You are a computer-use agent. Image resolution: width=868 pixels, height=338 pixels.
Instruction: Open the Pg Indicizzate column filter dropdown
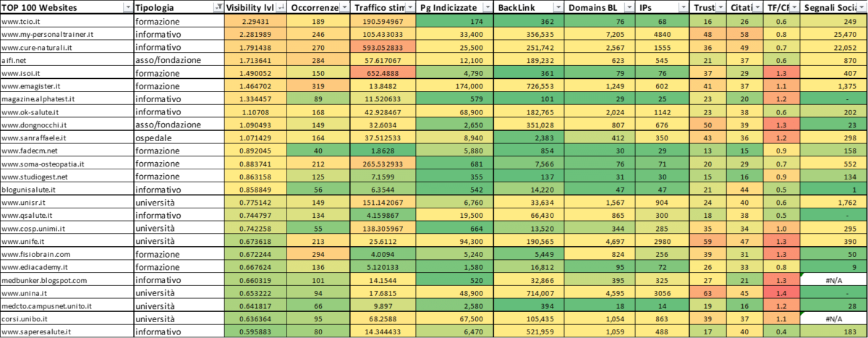[486, 7]
